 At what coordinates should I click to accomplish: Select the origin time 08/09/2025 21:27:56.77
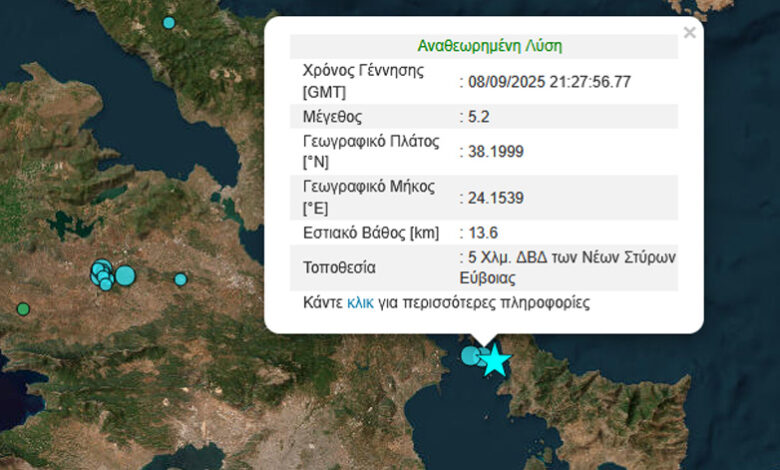[x=545, y=80]
